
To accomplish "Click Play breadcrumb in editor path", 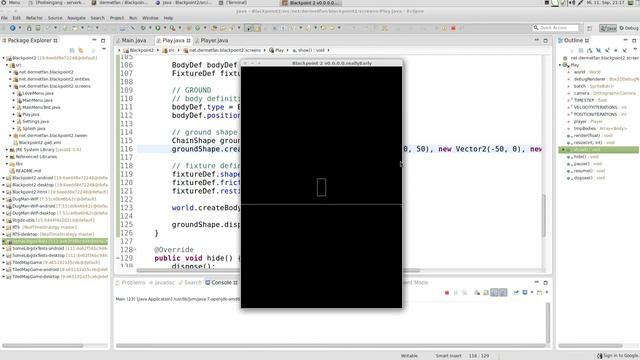I will [x=276, y=50].
